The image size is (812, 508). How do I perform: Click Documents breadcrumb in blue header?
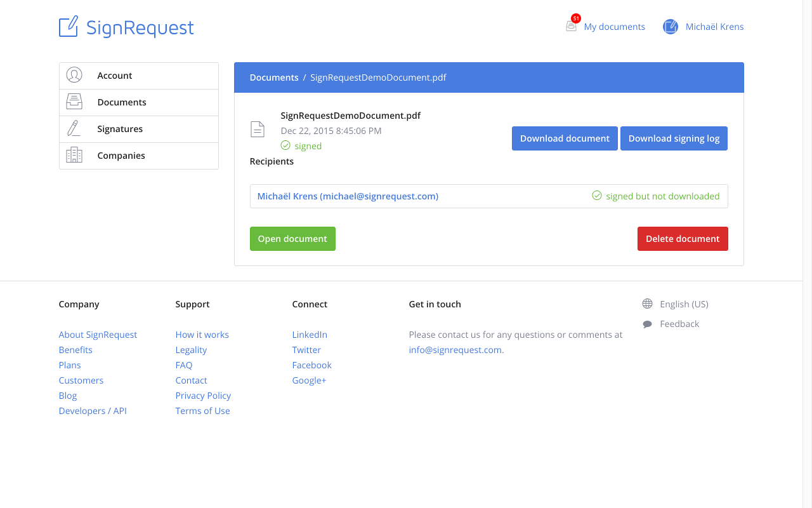(x=274, y=77)
